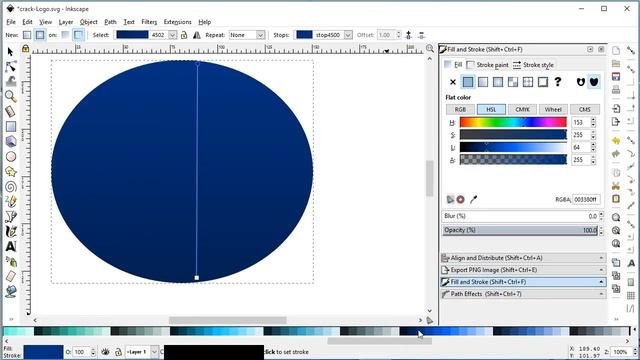Select the CMS color mode
This screenshot has width=640, height=360.
[584, 109]
